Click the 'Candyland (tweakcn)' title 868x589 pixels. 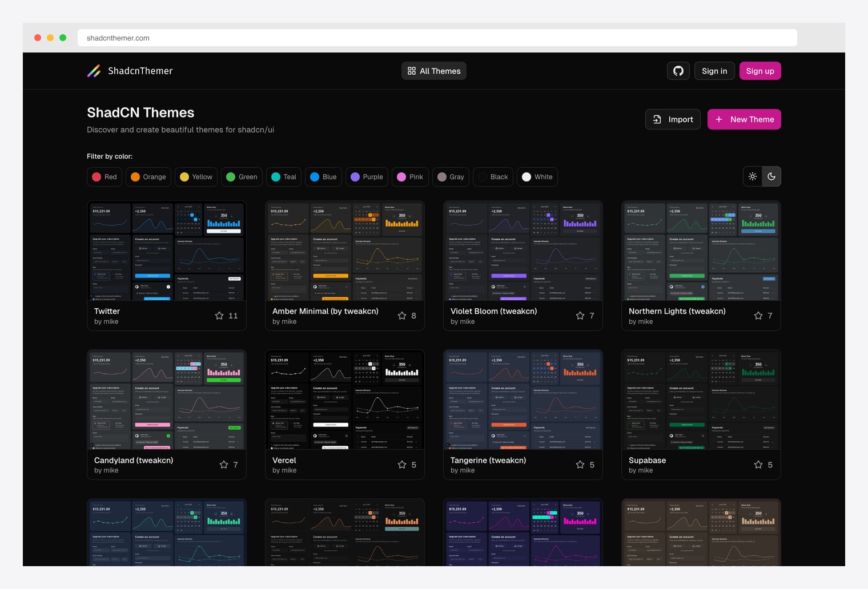coord(134,460)
